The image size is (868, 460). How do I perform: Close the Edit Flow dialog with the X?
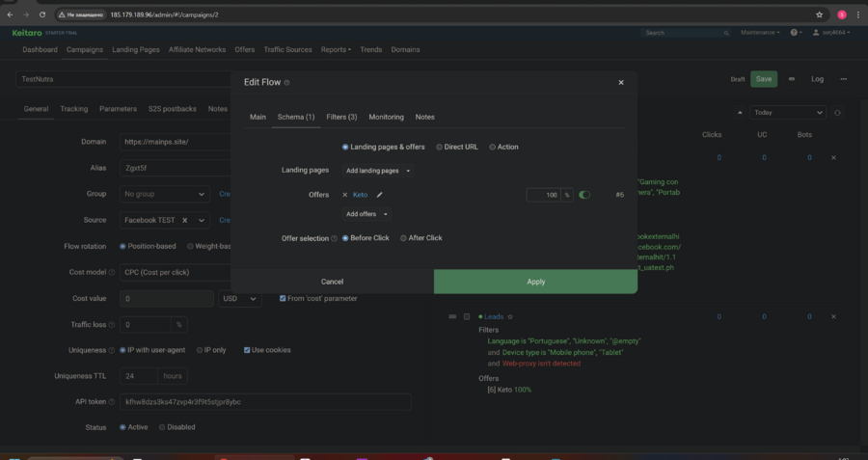(621, 83)
